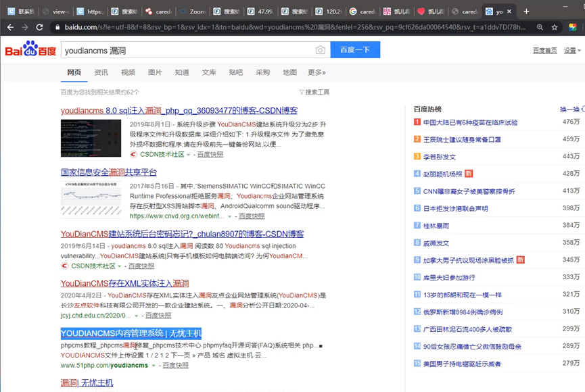
Task: Expand dropdown arrow next to 51php.com URL
Action: click(x=154, y=366)
